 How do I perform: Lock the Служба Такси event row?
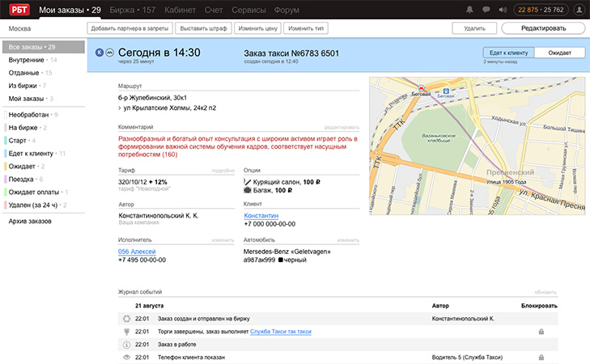[x=541, y=332]
